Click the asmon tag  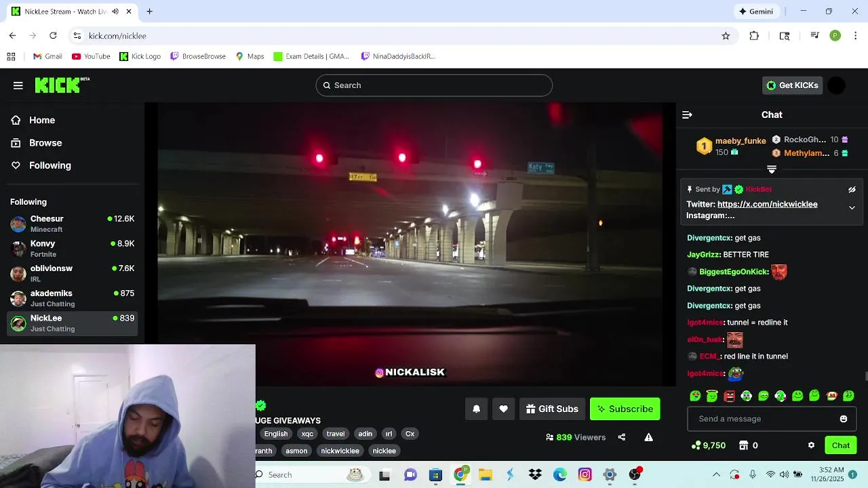click(296, 451)
